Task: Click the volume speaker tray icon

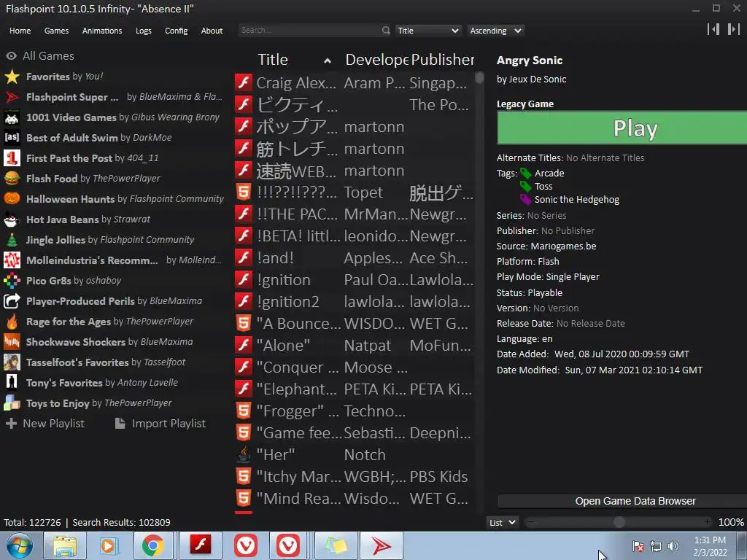Action: [673, 545]
